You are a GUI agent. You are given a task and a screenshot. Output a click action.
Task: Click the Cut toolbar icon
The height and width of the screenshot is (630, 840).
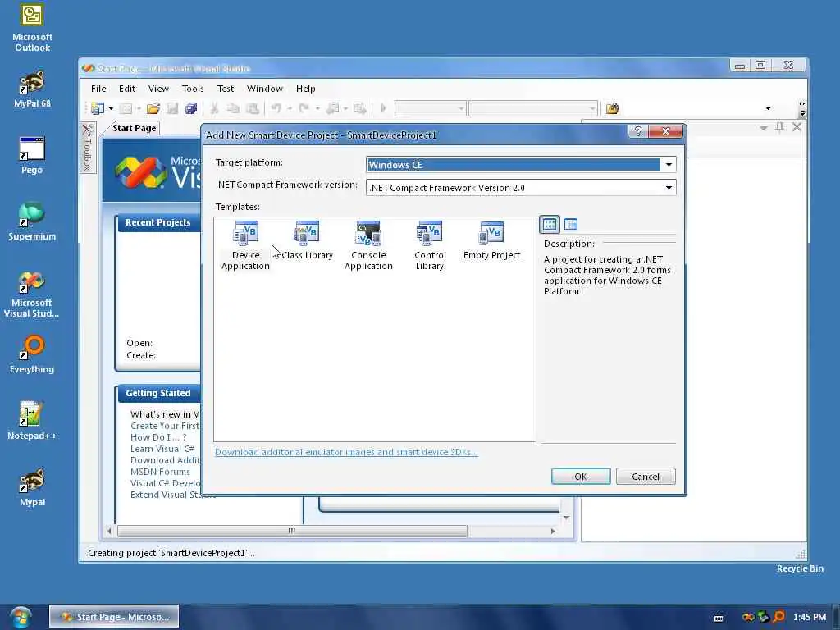214,109
